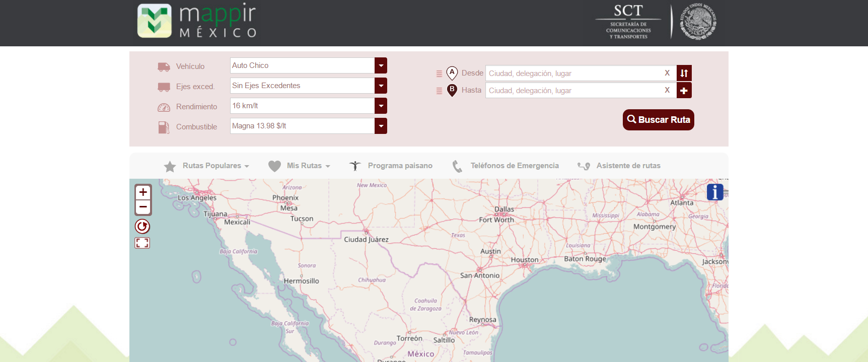Open the Vehículo dropdown showing Auto Chico

coord(308,65)
